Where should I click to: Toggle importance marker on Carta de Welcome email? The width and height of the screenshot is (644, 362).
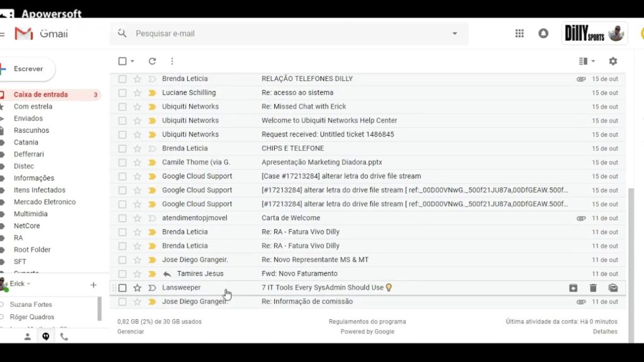pyautogui.click(x=152, y=218)
